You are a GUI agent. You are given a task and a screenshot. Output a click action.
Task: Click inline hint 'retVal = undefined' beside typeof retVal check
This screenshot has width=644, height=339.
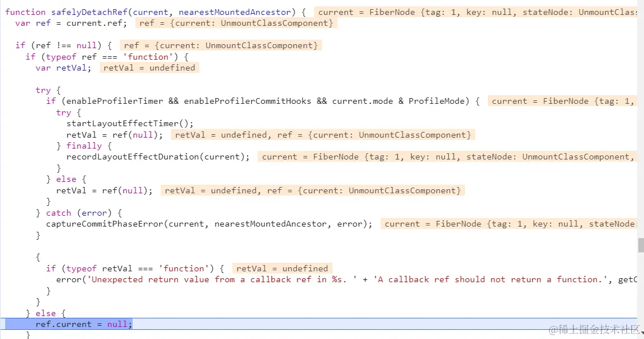tap(282, 269)
